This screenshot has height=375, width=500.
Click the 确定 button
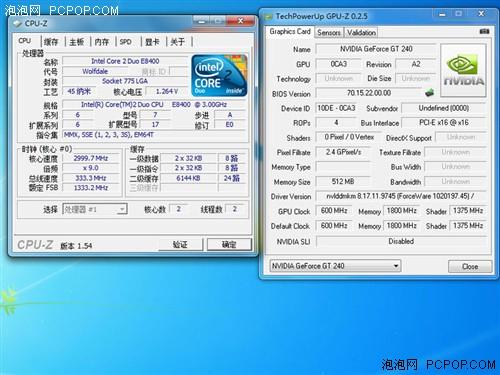coord(229,245)
